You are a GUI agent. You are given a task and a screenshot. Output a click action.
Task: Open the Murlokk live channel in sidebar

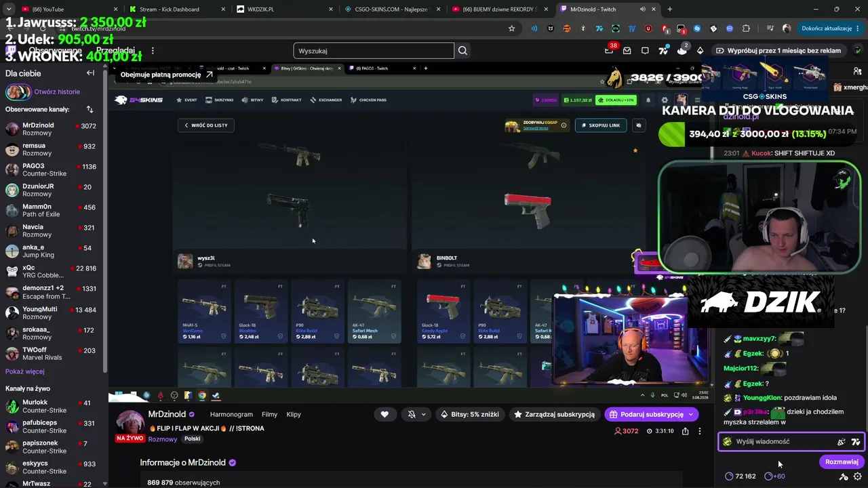tap(53, 406)
